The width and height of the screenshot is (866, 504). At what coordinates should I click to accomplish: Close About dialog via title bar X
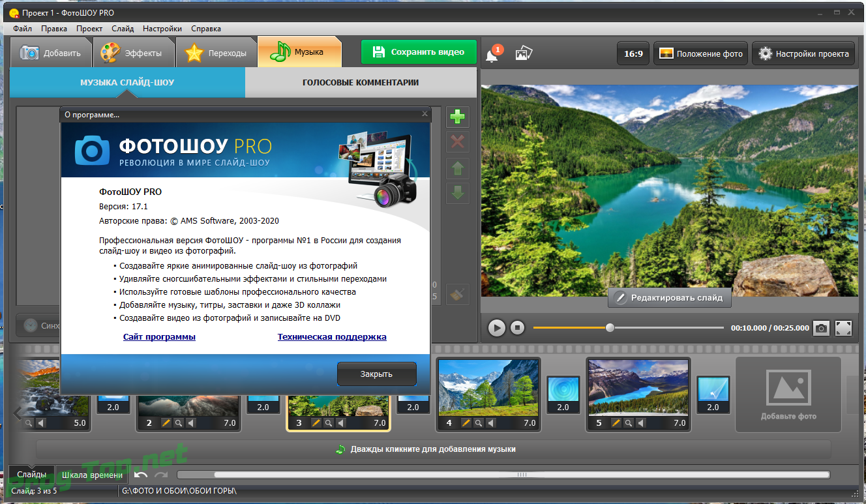click(425, 114)
